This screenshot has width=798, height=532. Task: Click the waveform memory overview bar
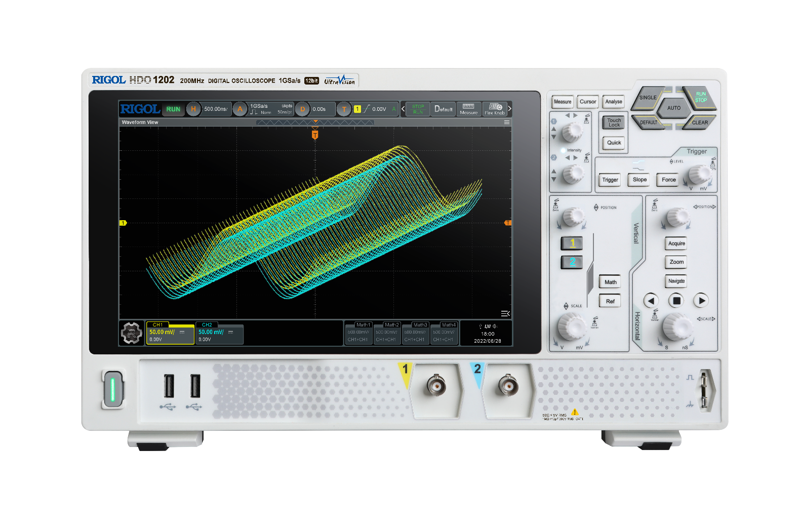[x=315, y=122]
